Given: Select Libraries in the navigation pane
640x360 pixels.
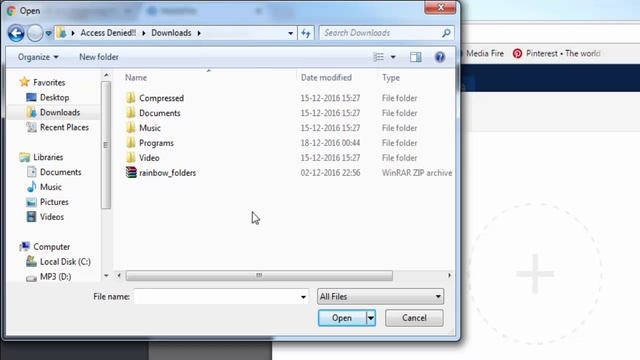Looking at the screenshot, I should point(48,157).
